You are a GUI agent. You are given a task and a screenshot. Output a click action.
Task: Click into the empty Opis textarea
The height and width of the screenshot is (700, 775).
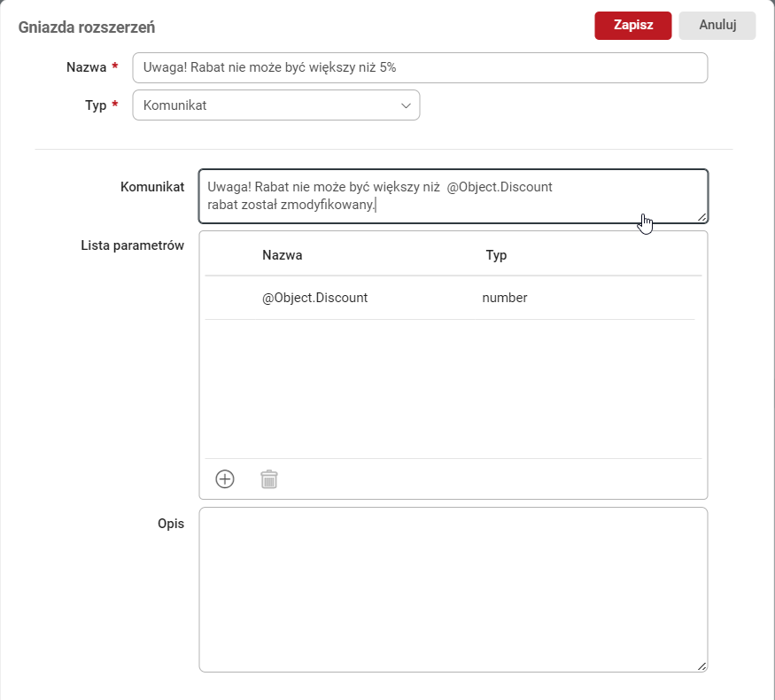pos(453,589)
